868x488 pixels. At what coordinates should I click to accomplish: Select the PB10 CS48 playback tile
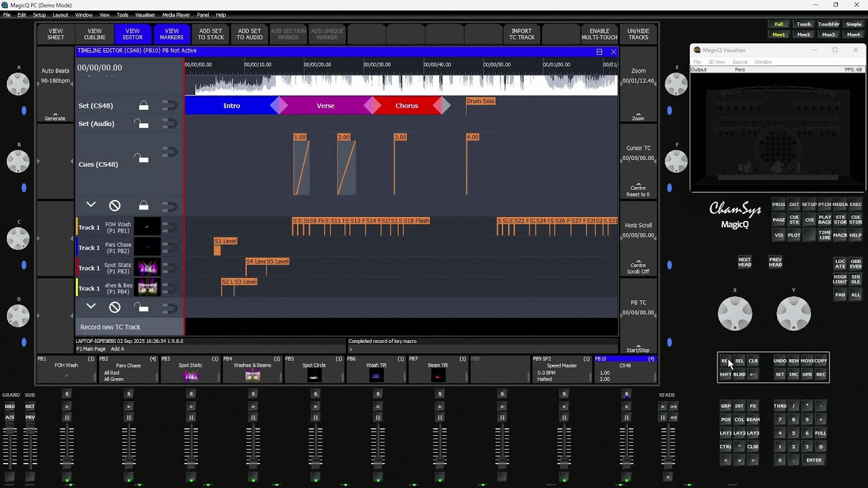pyautogui.click(x=625, y=369)
